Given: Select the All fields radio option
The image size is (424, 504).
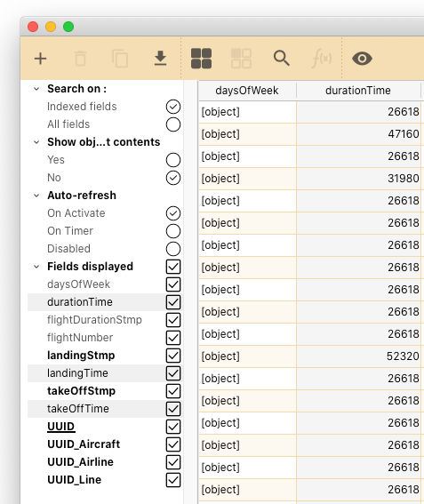Looking at the screenshot, I should coord(173,124).
